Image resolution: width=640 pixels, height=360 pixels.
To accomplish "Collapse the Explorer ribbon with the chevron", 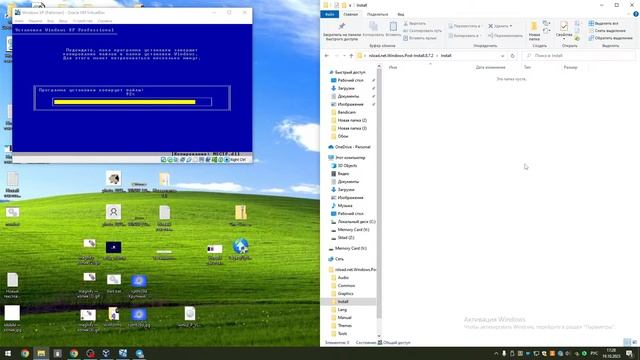I will (x=629, y=14).
